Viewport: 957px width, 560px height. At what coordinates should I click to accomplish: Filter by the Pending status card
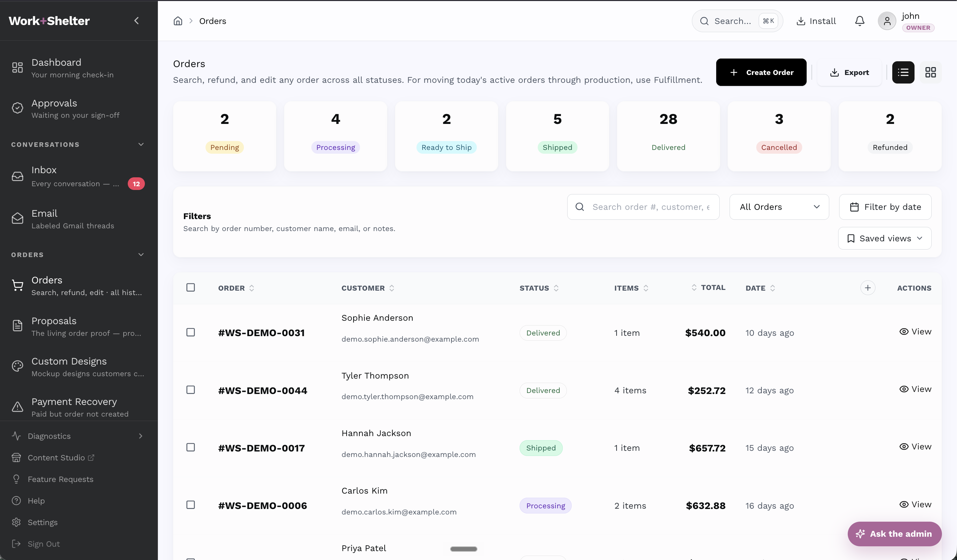point(224,136)
